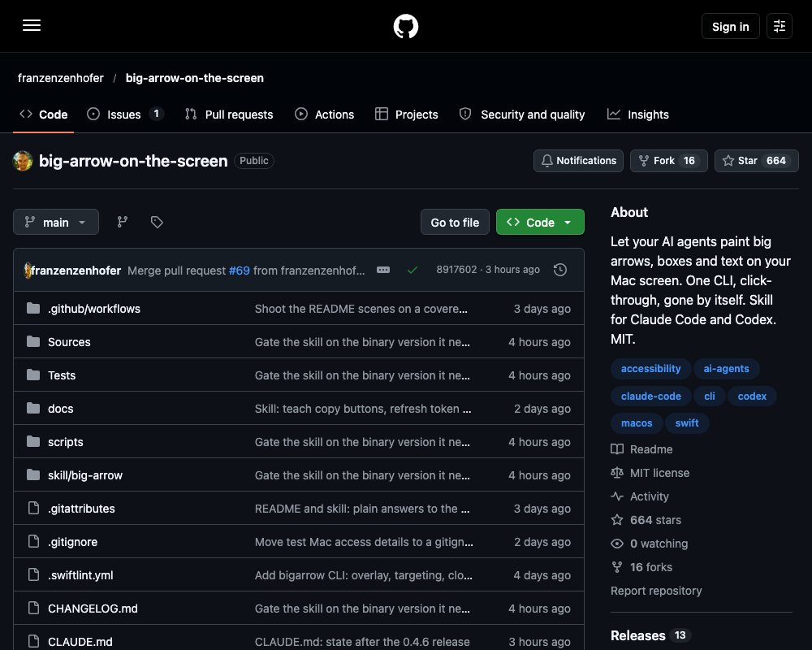
Task: Star the repository
Action: point(757,161)
